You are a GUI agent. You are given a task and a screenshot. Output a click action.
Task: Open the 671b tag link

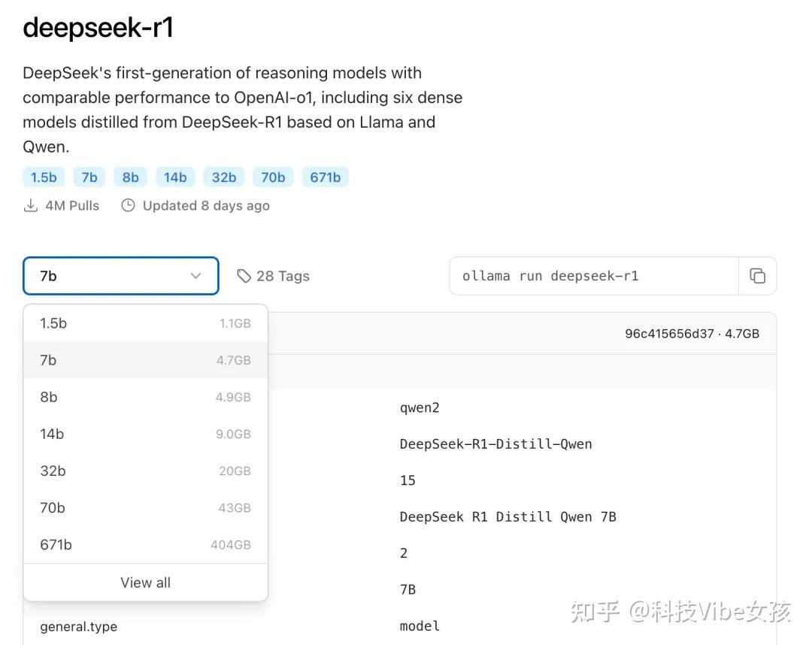click(325, 177)
